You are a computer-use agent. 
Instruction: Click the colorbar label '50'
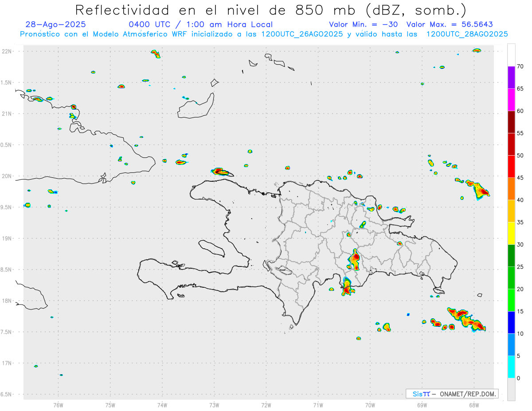[520, 156]
